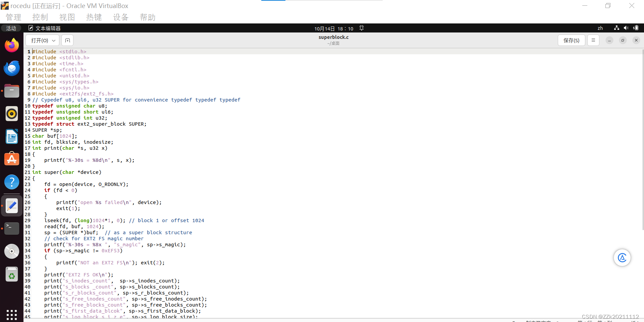The height and width of the screenshot is (322, 644).
Task: Switch to Text Editor dock icon
Action: click(12, 206)
